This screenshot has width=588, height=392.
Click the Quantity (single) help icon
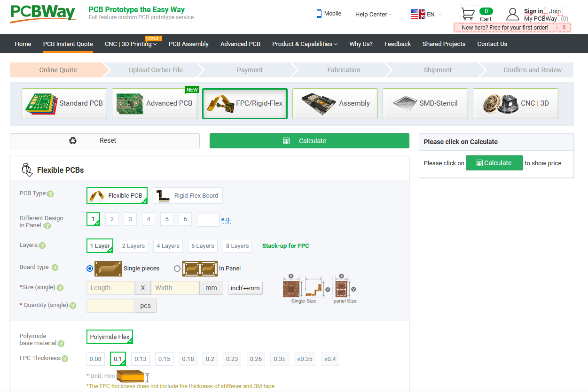click(x=73, y=306)
